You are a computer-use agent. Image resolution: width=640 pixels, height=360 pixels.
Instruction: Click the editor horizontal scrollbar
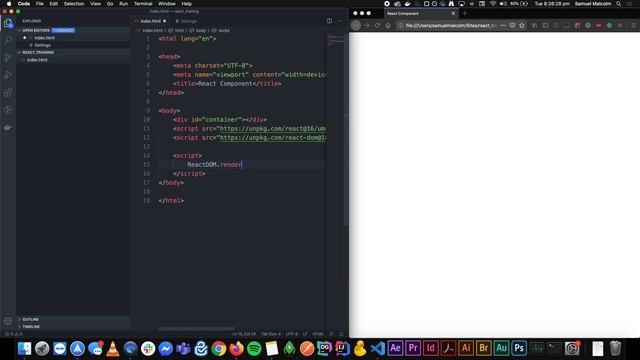coord(197,329)
